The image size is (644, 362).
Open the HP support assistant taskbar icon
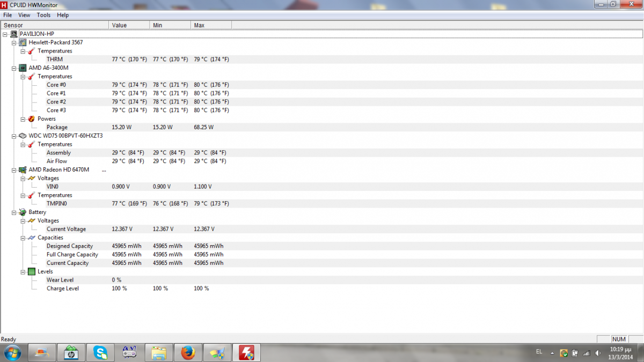click(x=71, y=352)
